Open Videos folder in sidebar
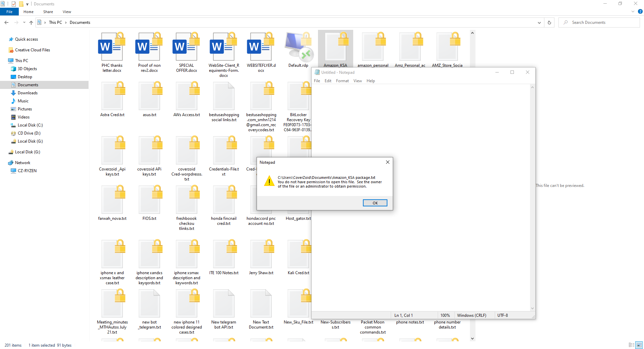Viewport: 644px width, 349px height. point(23,117)
